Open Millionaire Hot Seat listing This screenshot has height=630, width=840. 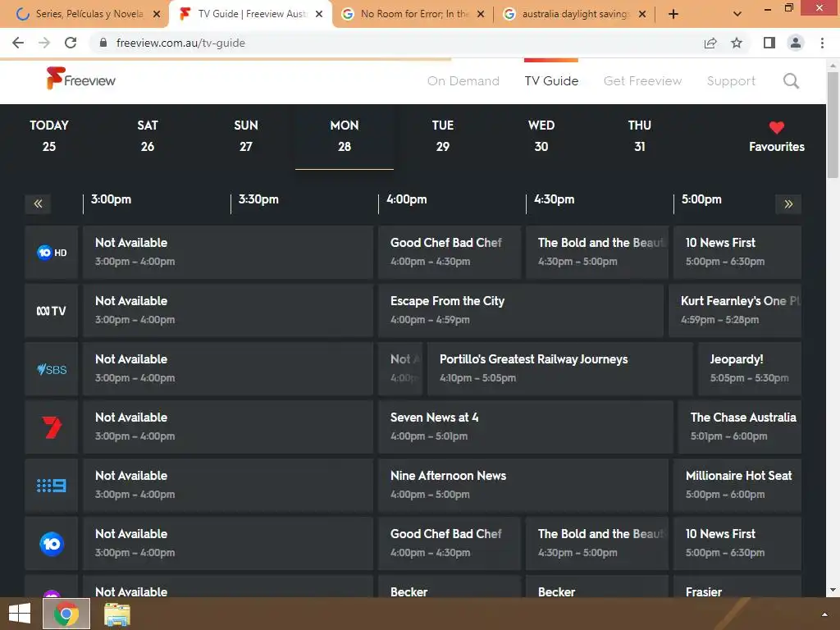coord(737,486)
